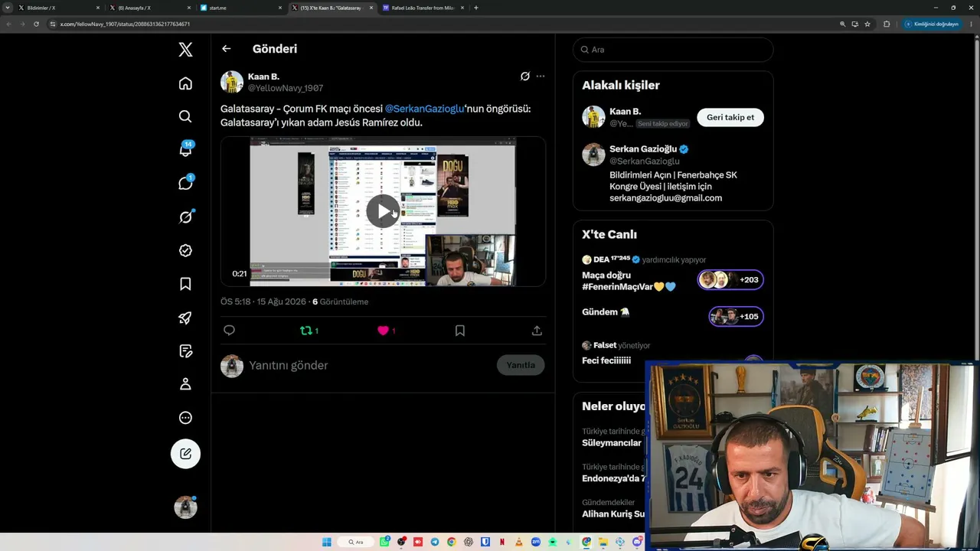Toggle the pink like heart
Screen dimensions: 980x551
386,331
